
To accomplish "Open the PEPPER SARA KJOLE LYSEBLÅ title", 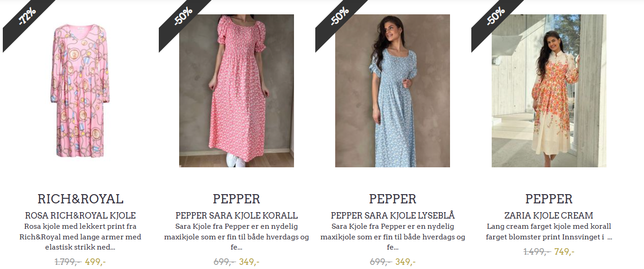I will [x=393, y=215].
